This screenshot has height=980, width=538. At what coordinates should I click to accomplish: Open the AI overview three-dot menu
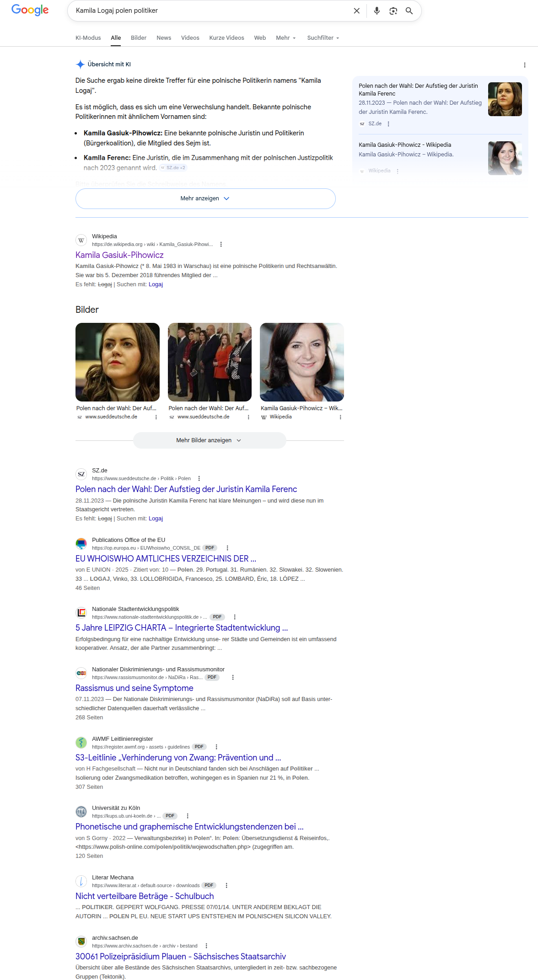[525, 65]
